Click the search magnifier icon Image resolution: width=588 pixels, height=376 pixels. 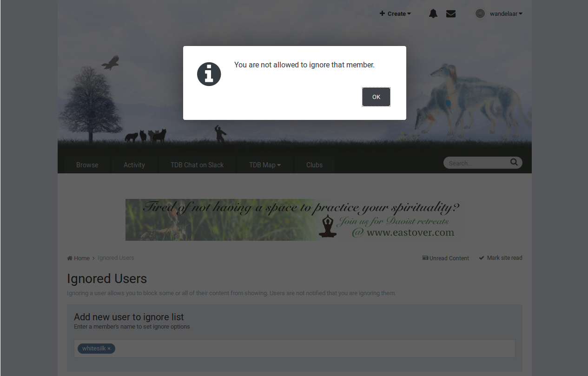tap(514, 162)
